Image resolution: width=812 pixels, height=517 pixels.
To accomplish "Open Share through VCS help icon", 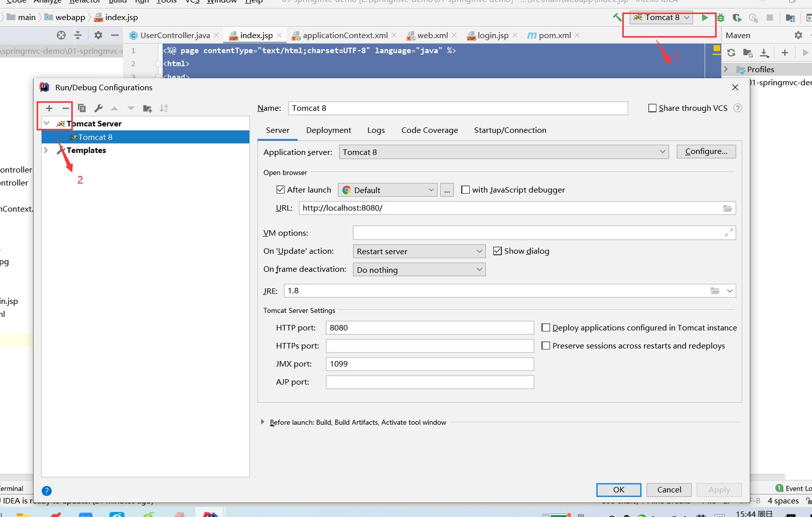I will [x=738, y=108].
